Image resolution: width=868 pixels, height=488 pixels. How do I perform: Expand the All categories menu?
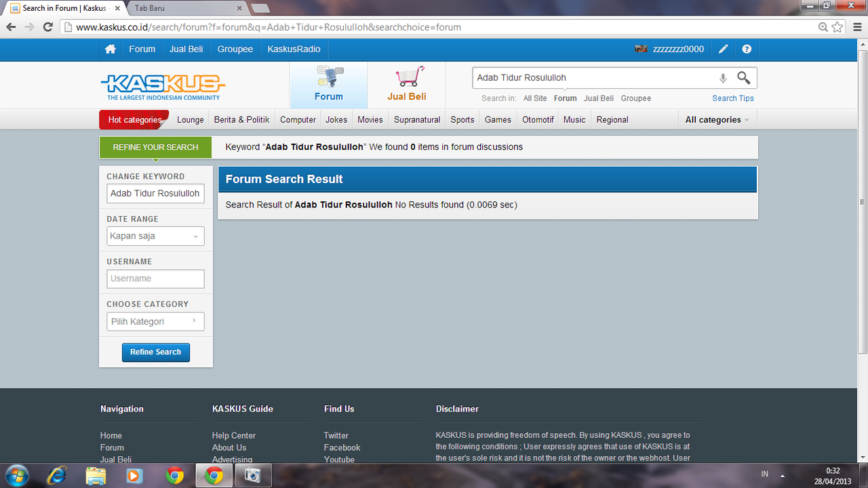point(717,120)
